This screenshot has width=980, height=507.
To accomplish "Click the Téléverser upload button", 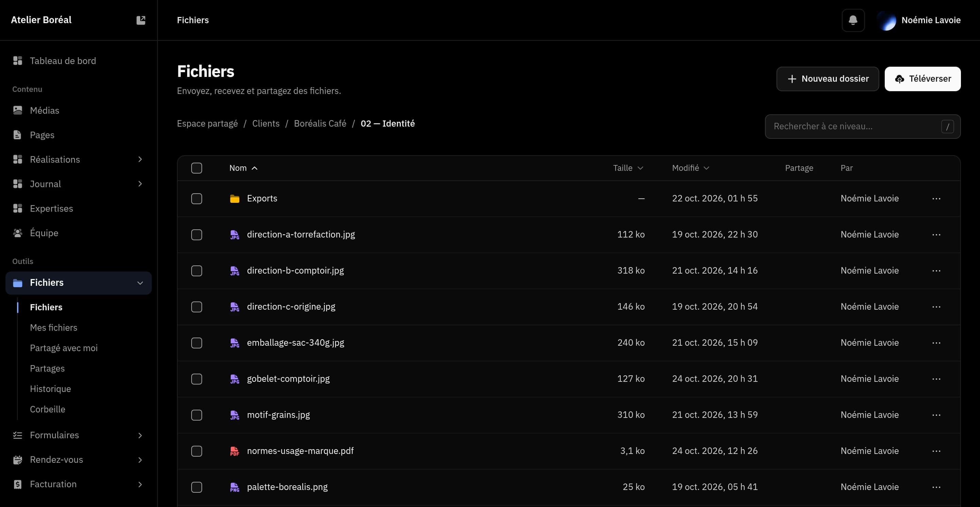I will (922, 79).
